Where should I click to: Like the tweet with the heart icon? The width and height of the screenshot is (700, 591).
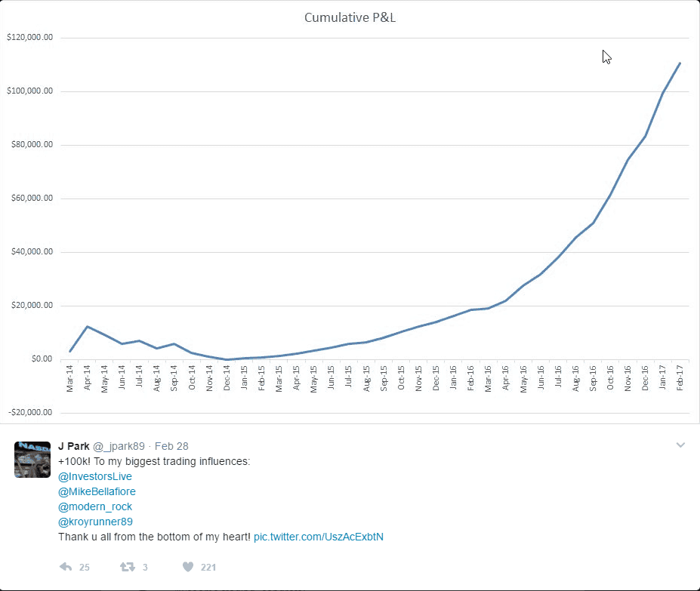pyautogui.click(x=188, y=567)
